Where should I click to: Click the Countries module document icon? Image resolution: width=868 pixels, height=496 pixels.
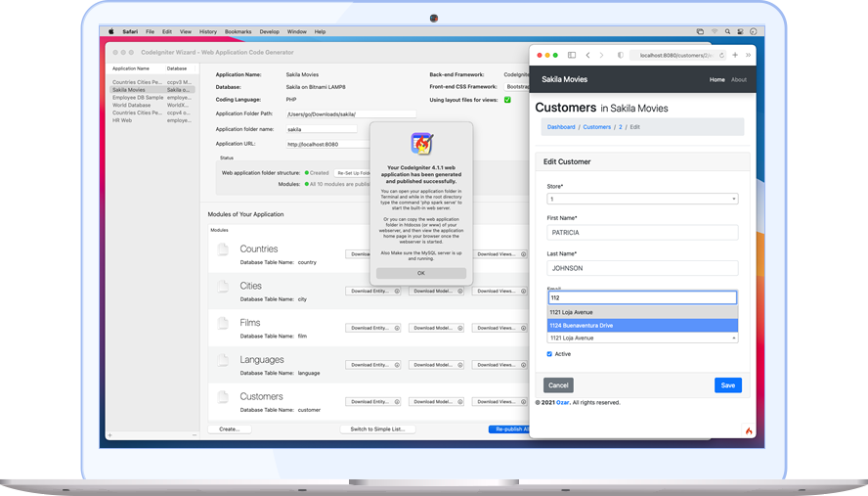pyautogui.click(x=223, y=249)
